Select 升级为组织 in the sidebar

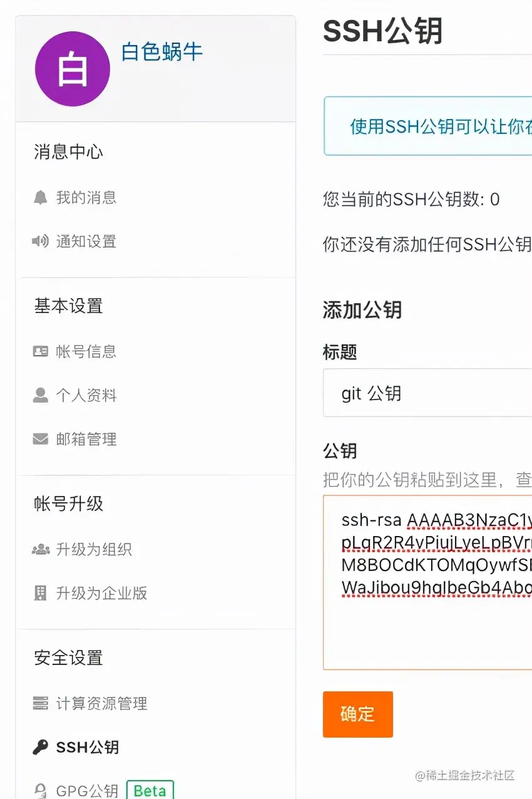click(94, 550)
